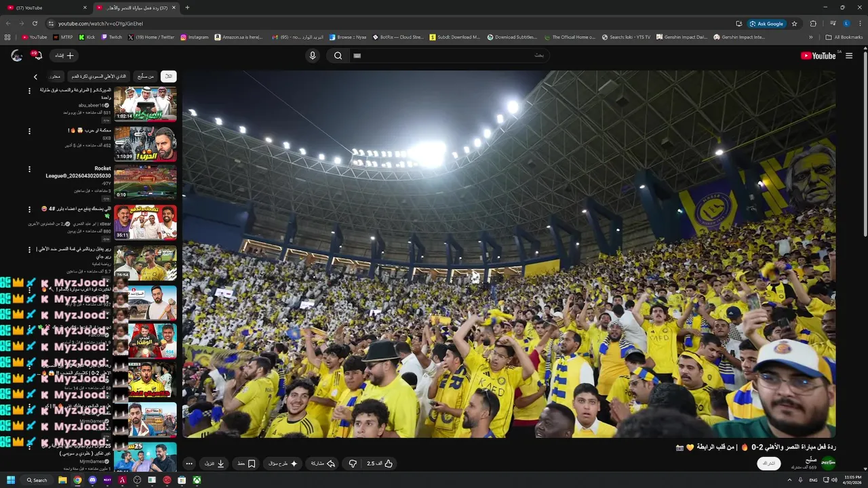Open the 35:11 duration video thumbnail
Screen dimensions: 868x488
pos(145,222)
